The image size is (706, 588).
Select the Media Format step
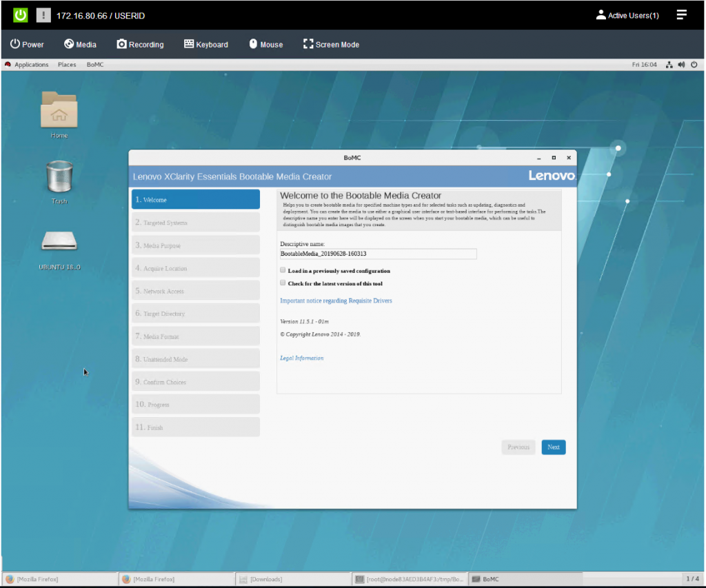(195, 336)
